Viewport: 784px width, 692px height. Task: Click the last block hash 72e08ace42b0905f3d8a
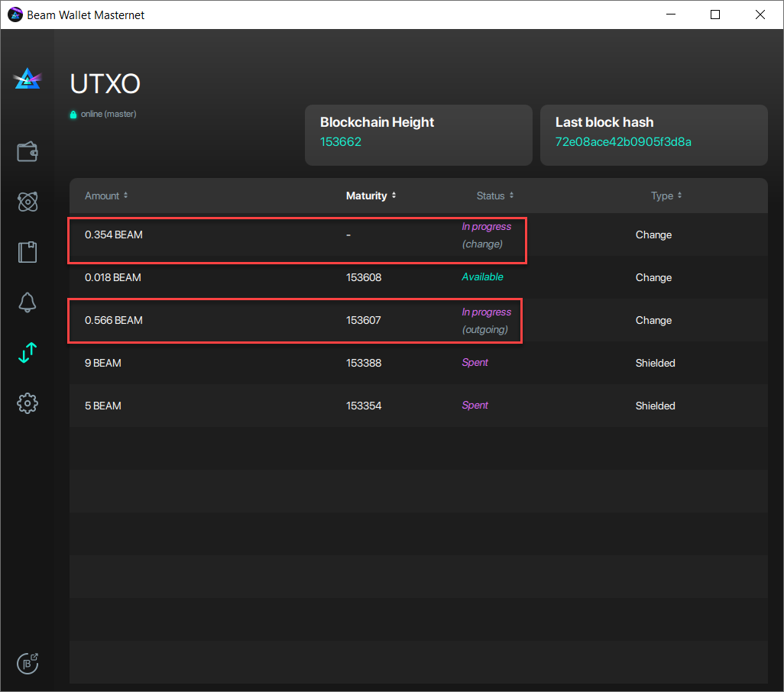[x=623, y=142]
